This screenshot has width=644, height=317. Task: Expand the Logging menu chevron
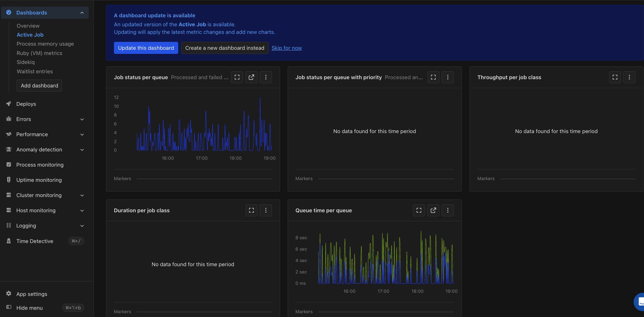click(82, 226)
